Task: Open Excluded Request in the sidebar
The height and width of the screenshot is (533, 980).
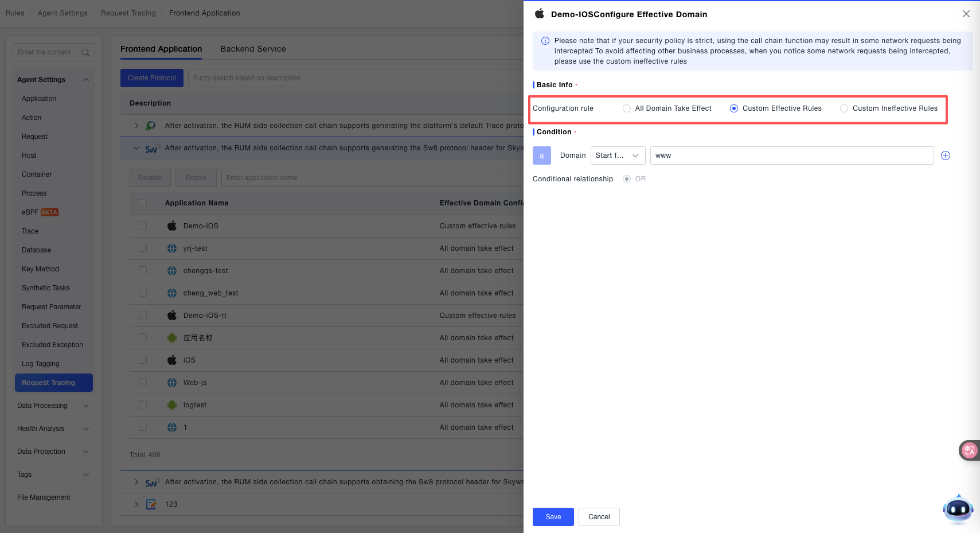Action: click(x=50, y=326)
